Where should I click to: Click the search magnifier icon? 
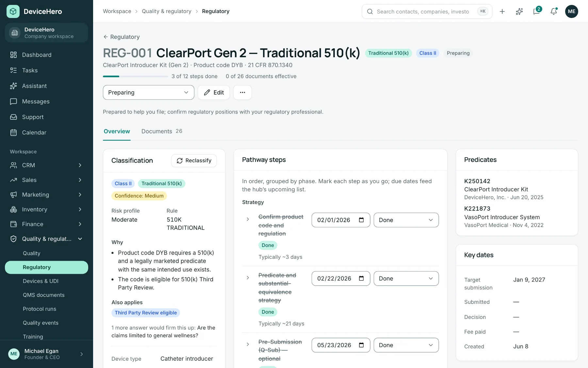[x=370, y=11]
